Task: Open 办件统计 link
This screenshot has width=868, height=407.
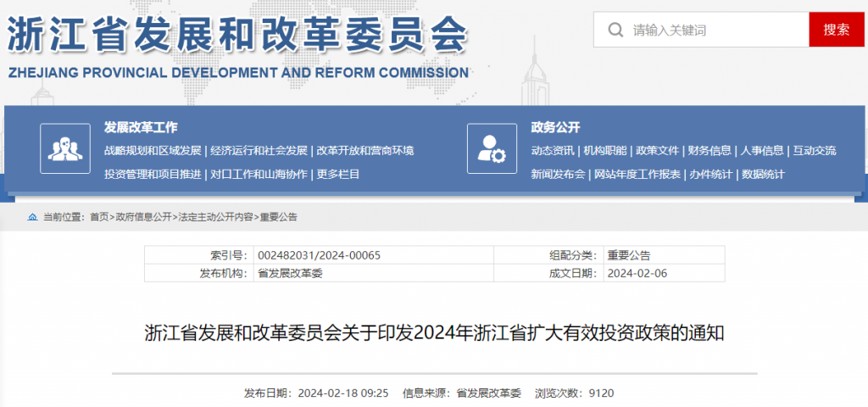Action: pos(711,174)
